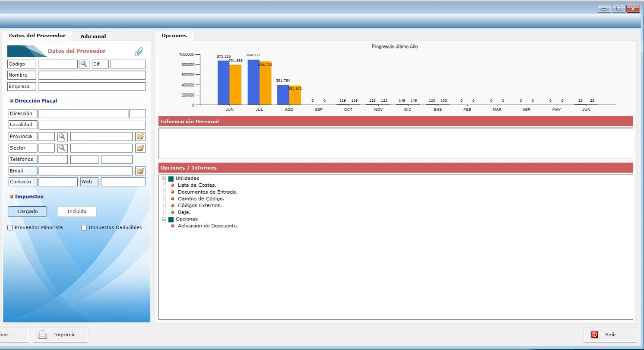The width and height of the screenshot is (644, 350).
Task: Enable the Proveedor Minorista checkbox
Action: (x=10, y=228)
